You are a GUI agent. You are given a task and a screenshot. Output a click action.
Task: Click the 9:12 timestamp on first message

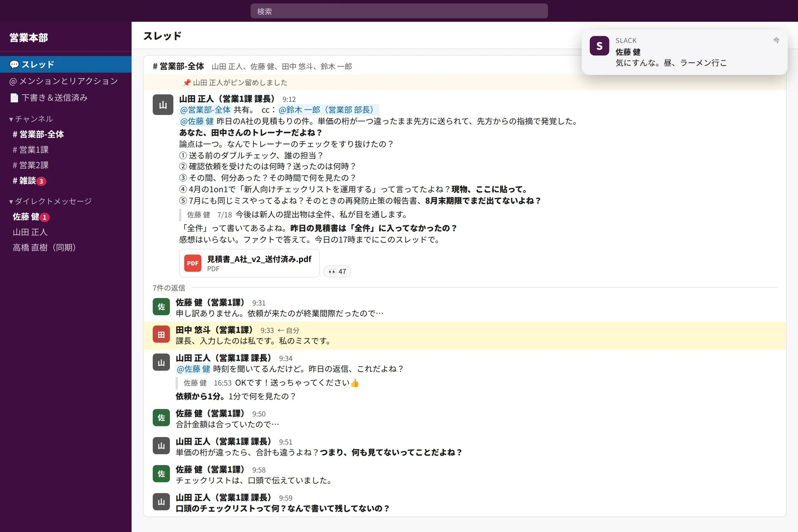(289, 99)
